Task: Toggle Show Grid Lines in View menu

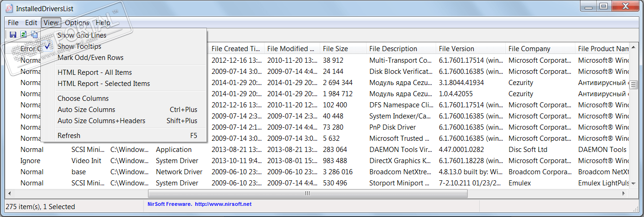Action: pyautogui.click(x=82, y=35)
